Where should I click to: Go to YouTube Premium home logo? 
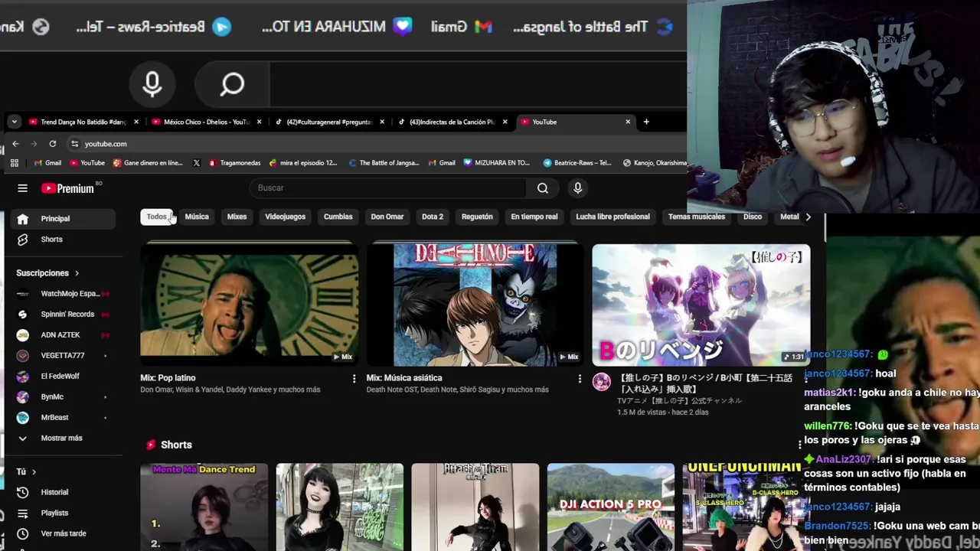tap(68, 188)
